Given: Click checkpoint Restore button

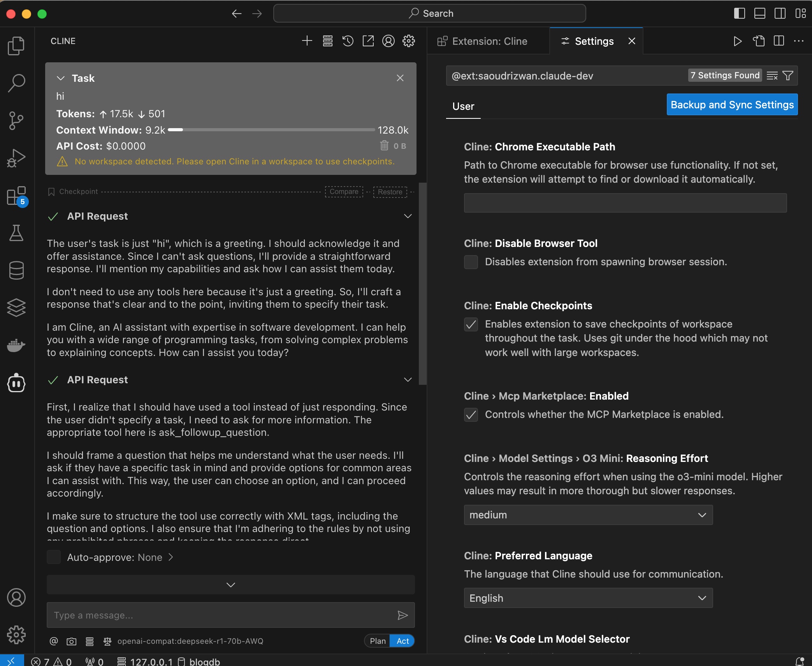Looking at the screenshot, I should tap(390, 192).
